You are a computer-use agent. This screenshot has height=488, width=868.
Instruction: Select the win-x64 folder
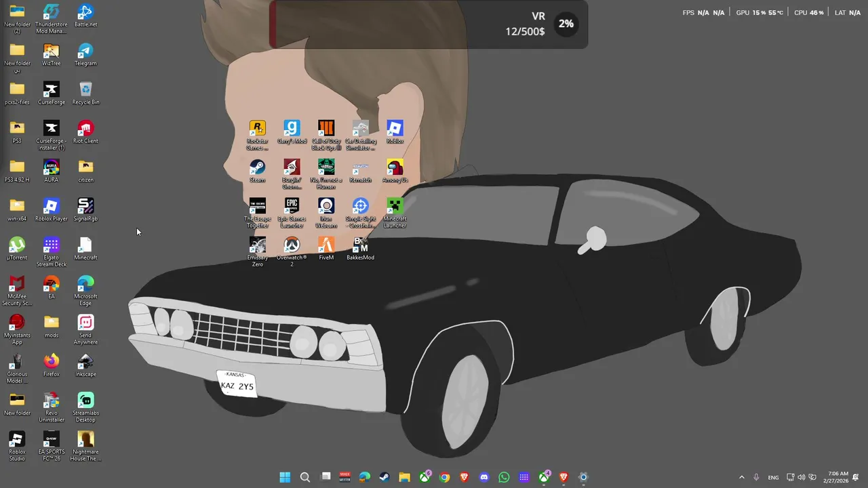(17, 210)
